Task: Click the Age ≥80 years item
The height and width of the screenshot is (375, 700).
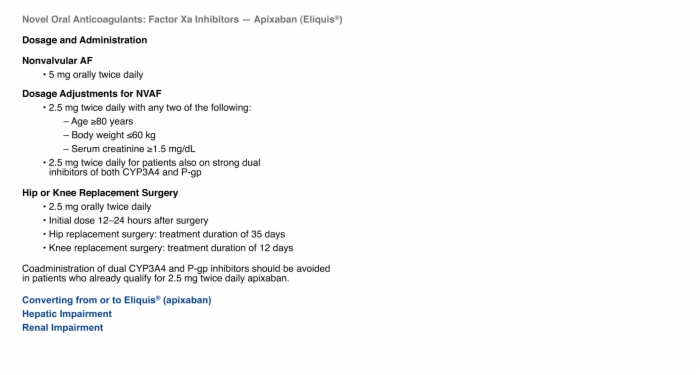Action: click(98, 121)
